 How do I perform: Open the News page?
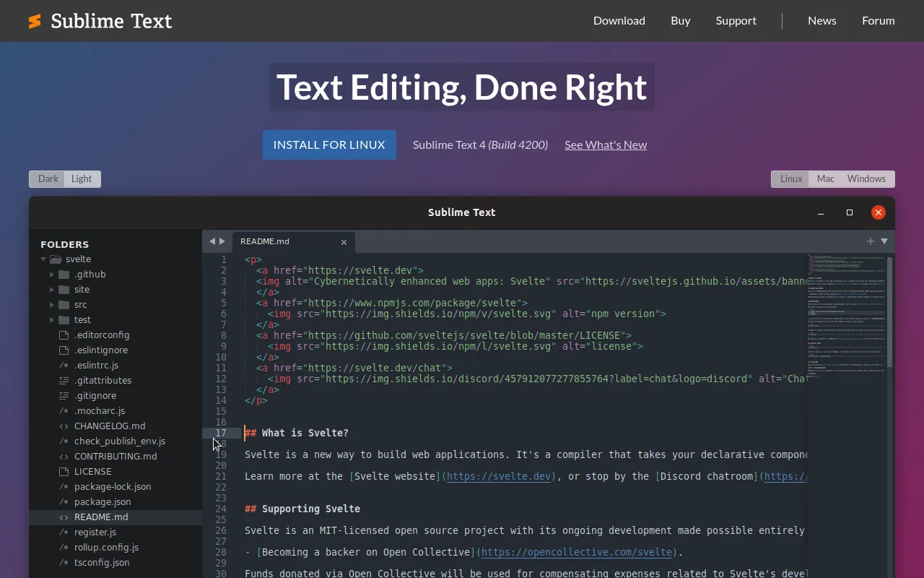pyautogui.click(x=822, y=20)
